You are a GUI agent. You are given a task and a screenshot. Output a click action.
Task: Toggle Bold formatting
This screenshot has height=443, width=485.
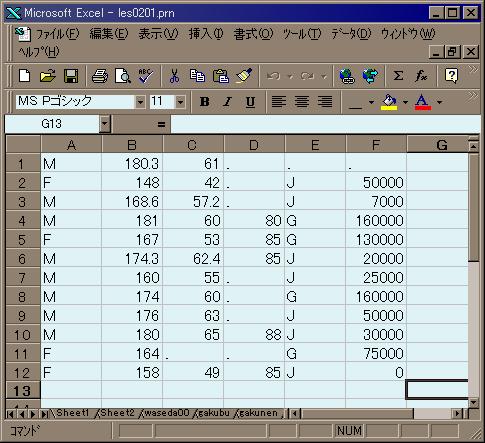point(205,102)
